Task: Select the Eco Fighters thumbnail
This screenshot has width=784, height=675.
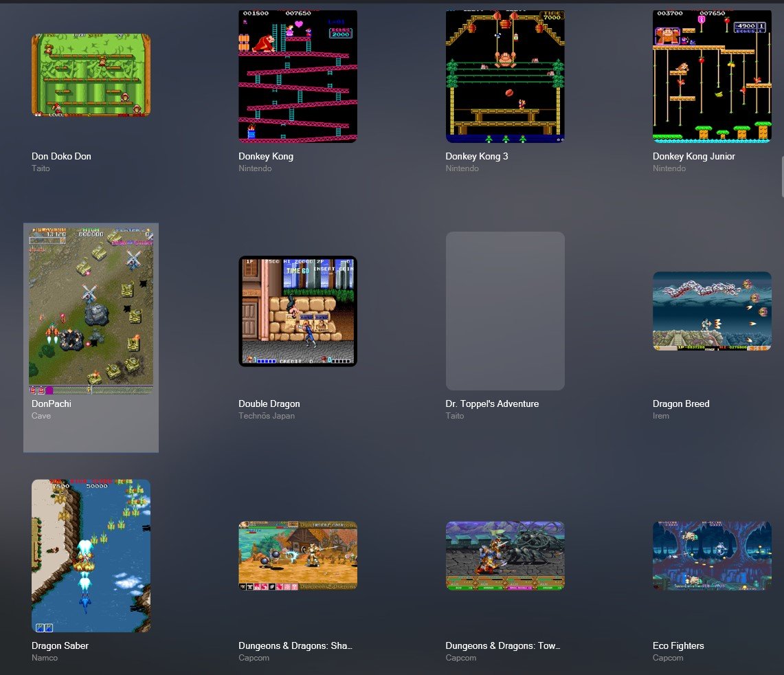Action: point(712,556)
